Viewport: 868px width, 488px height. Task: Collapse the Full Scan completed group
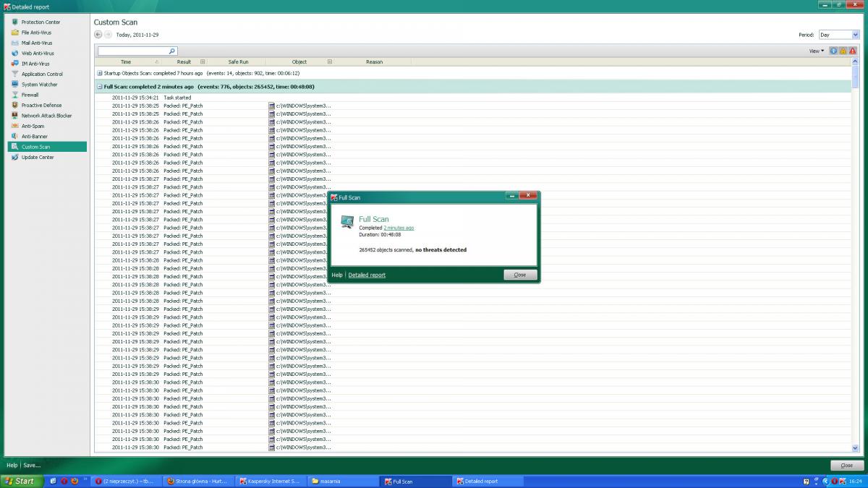click(x=99, y=87)
